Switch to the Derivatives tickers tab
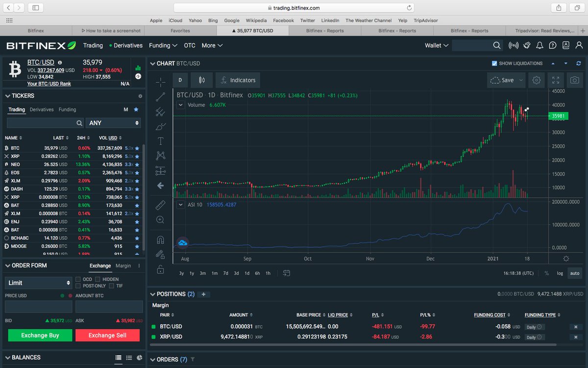588x368 pixels. 42,109
